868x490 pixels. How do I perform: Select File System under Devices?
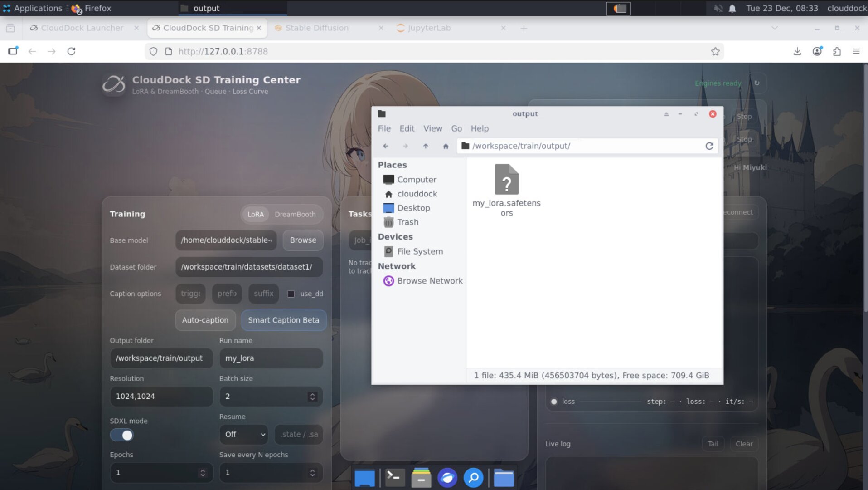pyautogui.click(x=420, y=251)
